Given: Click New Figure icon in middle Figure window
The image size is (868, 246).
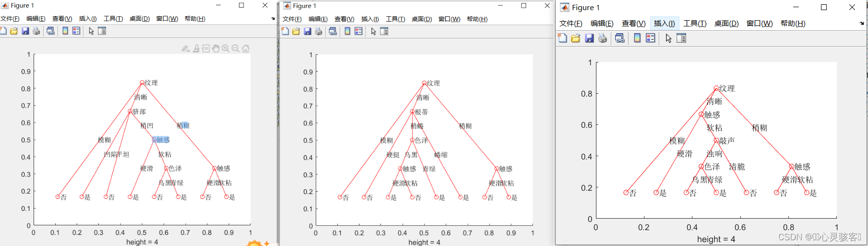Looking at the screenshot, I should (285, 31).
